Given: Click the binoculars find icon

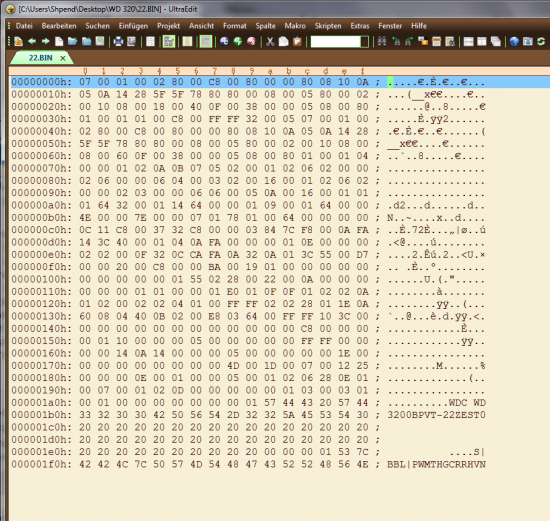Looking at the screenshot, I should point(382,41).
